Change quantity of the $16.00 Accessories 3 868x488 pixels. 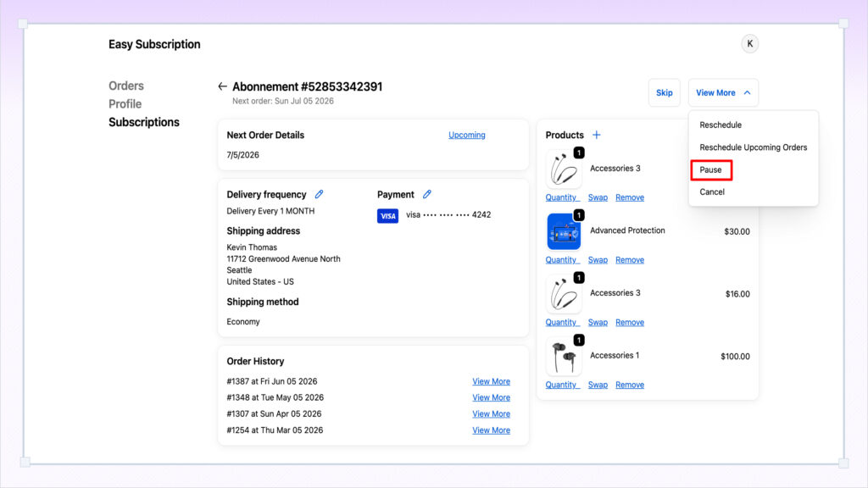563,322
